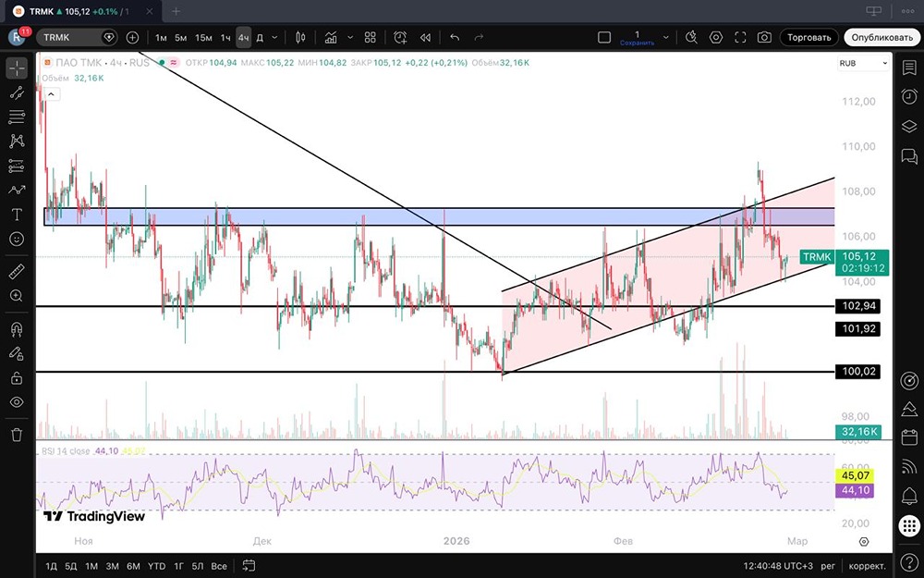Select the YTD date range
This screenshot has height=578, width=924.
(x=157, y=566)
